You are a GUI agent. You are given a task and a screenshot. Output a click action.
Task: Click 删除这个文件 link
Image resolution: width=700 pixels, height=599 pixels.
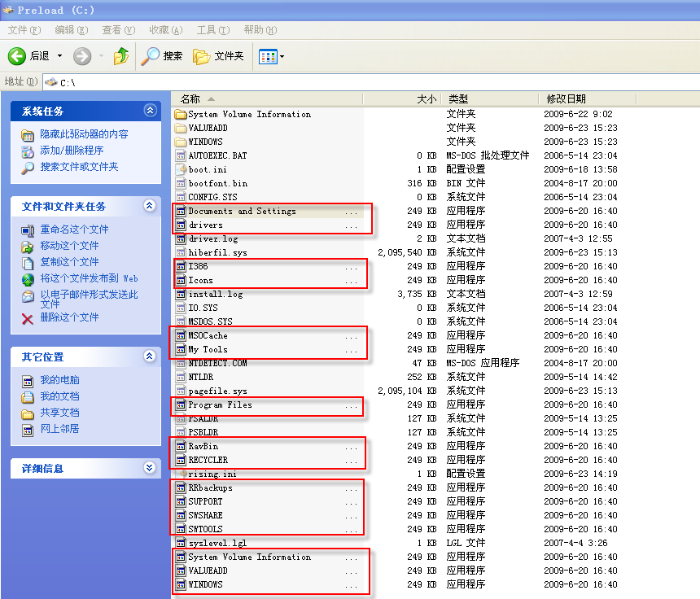[69, 317]
